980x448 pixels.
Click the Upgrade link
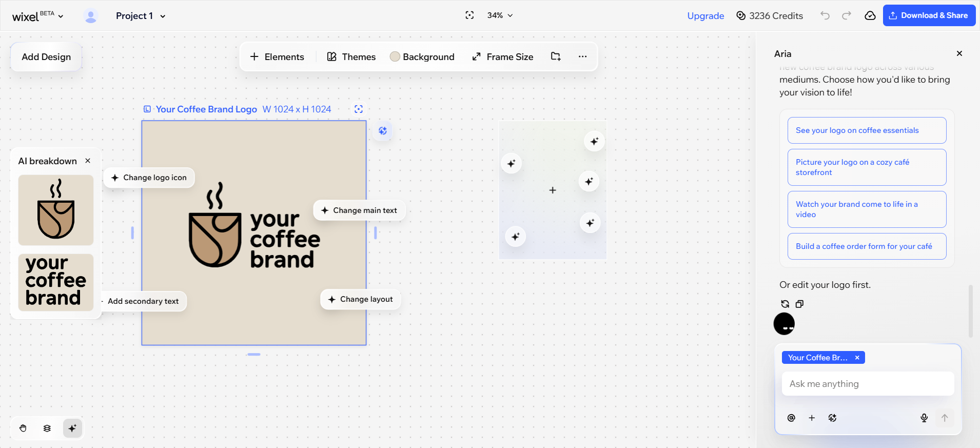pos(705,16)
